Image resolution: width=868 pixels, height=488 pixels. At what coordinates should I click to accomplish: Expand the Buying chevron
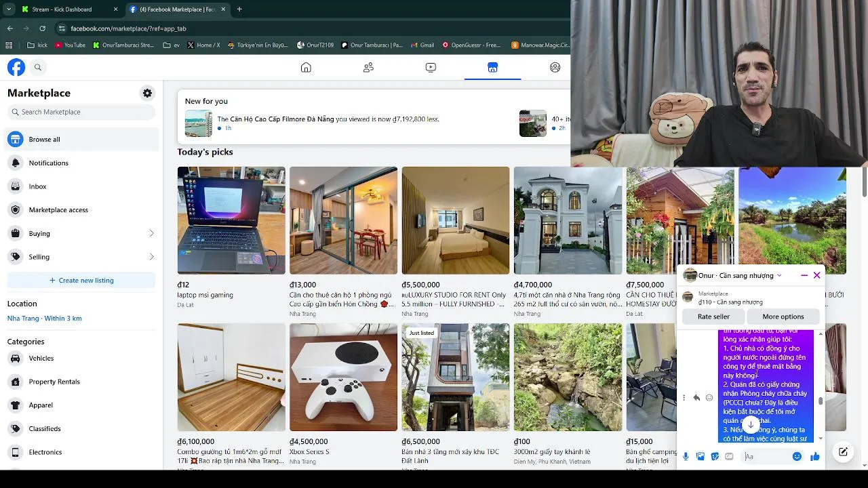151,233
